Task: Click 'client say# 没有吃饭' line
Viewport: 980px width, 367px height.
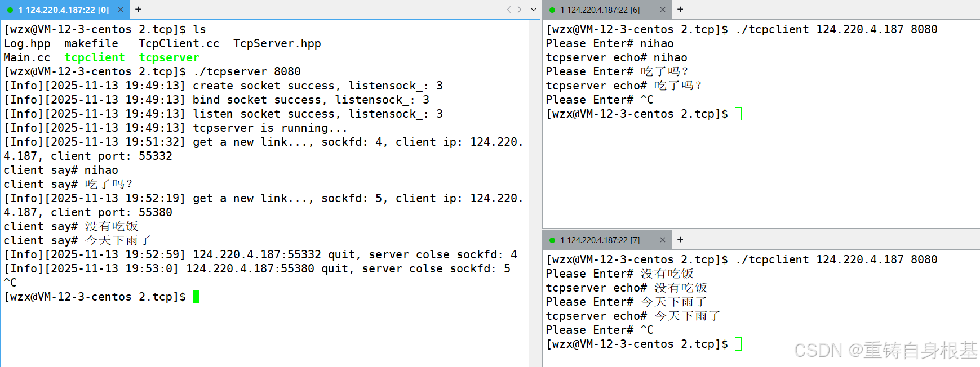Action: click(x=71, y=226)
